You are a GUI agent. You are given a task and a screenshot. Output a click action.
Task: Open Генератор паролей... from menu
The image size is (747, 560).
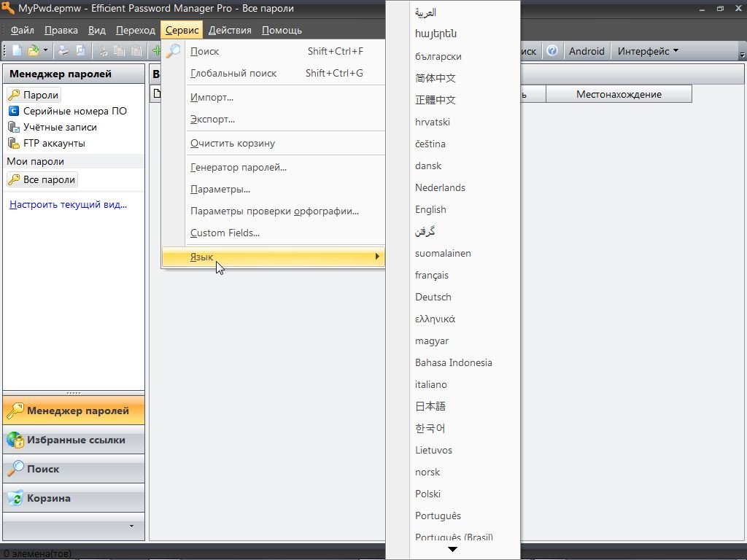point(274,167)
